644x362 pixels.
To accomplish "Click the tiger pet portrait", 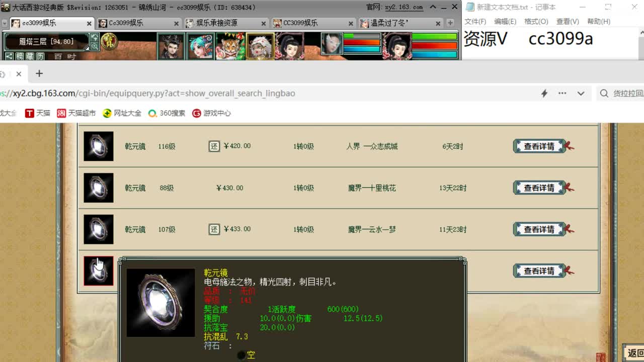I will pos(230,46).
